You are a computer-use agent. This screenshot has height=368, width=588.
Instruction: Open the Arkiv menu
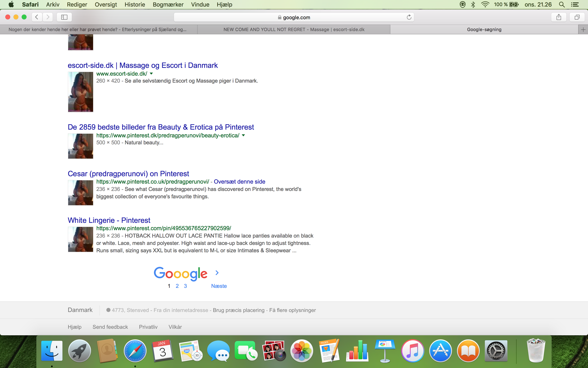[x=53, y=4]
